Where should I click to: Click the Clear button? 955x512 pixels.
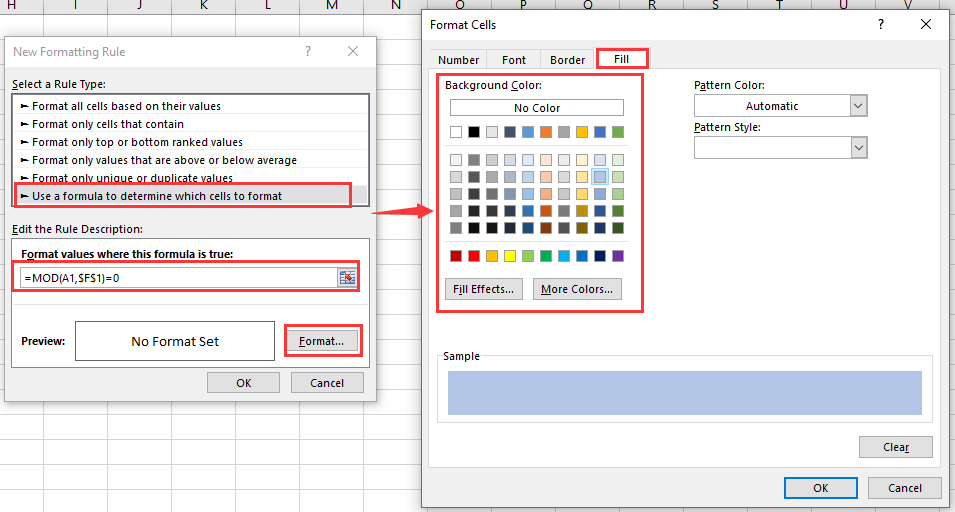click(895, 447)
